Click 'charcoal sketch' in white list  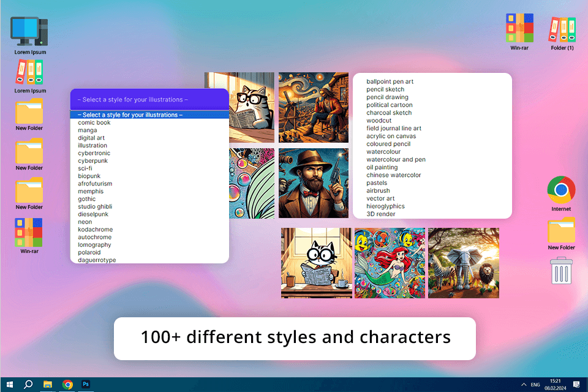click(389, 113)
